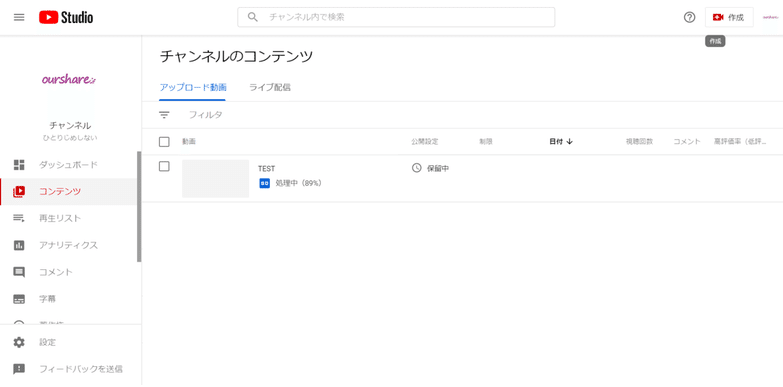
Task: Tick the checkbox for TEST video
Action: pyautogui.click(x=164, y=167)
